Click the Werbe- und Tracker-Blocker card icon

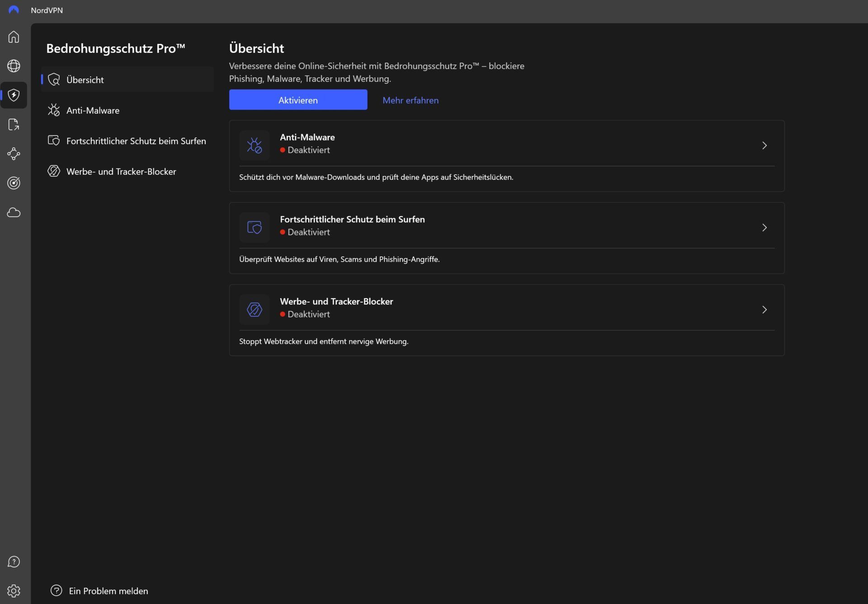pos(255,309)
